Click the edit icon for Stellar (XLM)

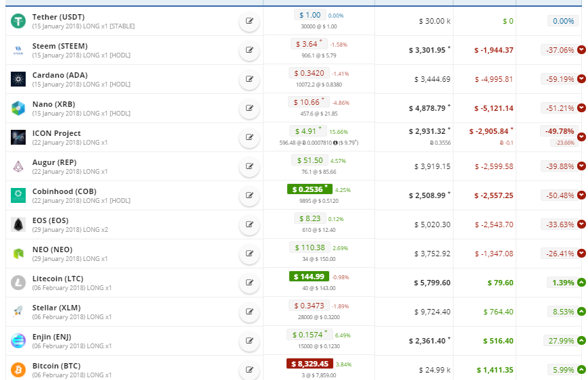point(249,312)
